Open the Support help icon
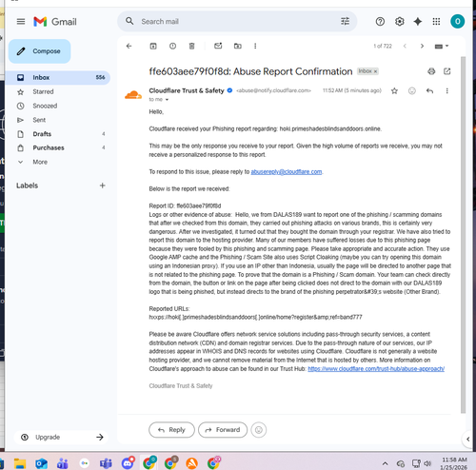This screenshot has width=476, height=470. [380, 22]
